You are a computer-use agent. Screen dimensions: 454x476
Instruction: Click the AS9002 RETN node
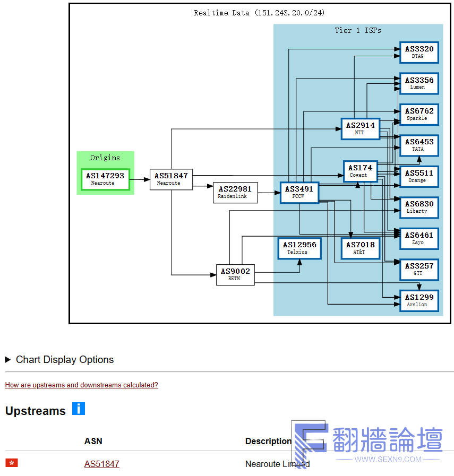click(235, 274)
